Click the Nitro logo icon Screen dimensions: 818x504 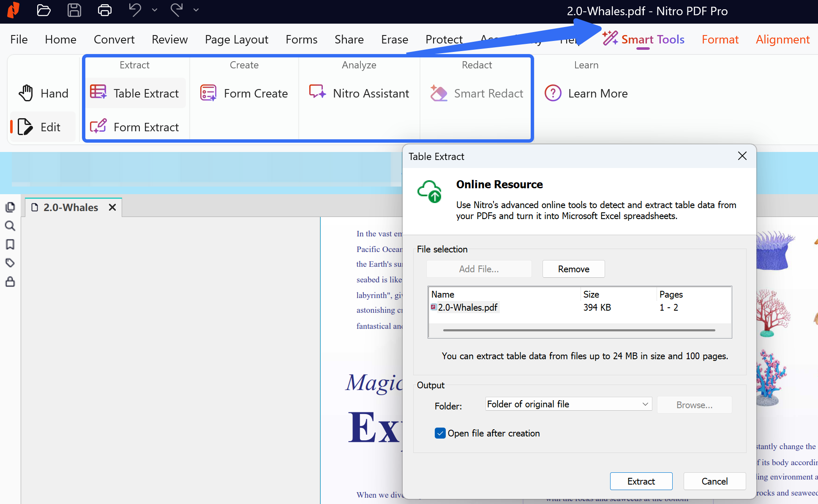[14, 10]
